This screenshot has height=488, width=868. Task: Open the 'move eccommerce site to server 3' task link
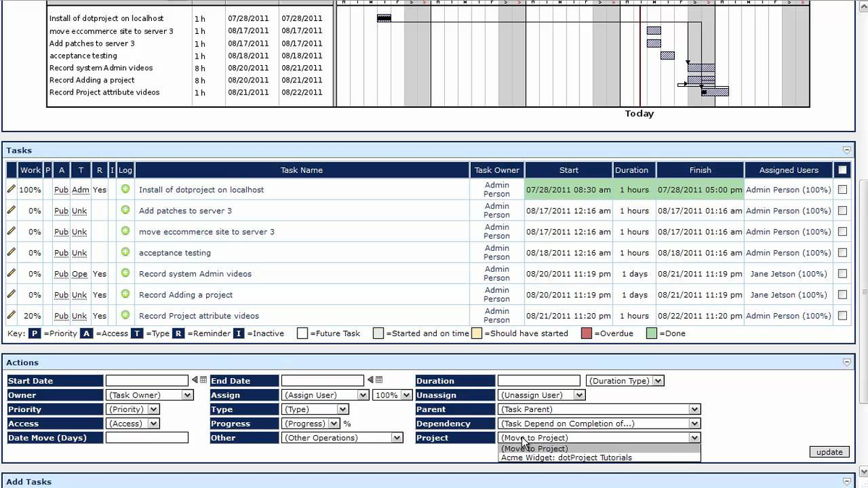pyautogui.click(x=207, y=232)
